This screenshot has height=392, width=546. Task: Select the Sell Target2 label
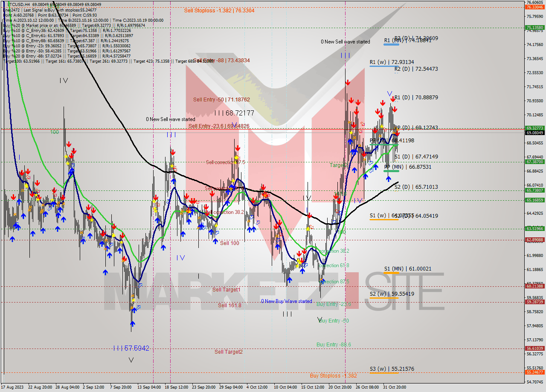[229, 352]
